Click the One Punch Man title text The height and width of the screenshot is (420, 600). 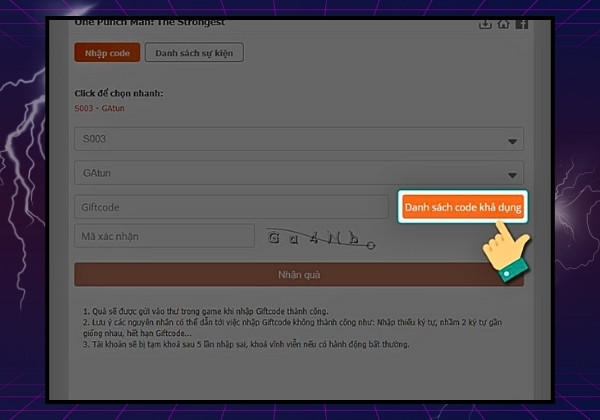point(150,23)
